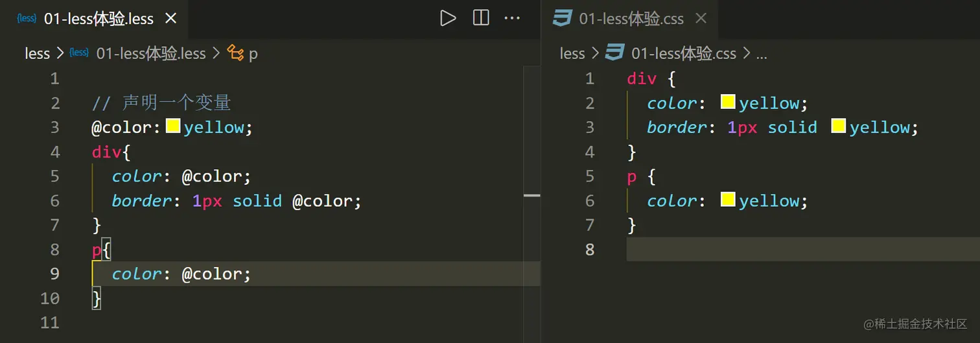Run the less file with play icon
The width and height of the screenshot is (980, 343).
pyautogui.click(x=448, y=18)
